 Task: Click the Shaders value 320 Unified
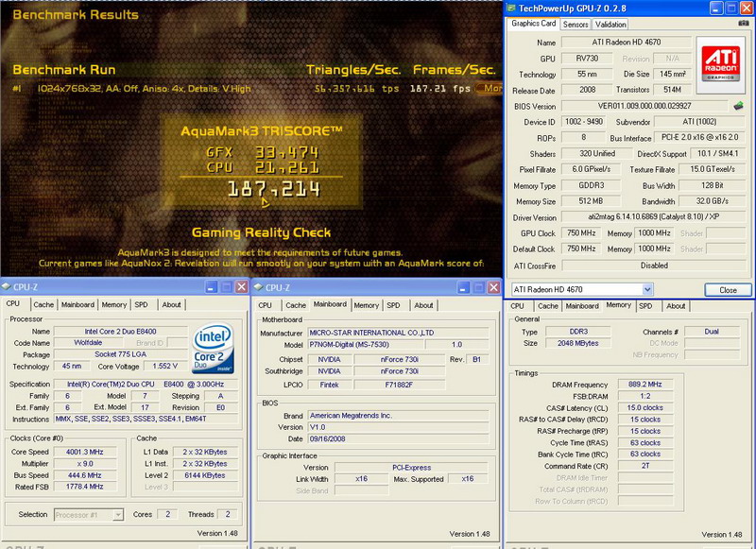click(x=597, y=153)
